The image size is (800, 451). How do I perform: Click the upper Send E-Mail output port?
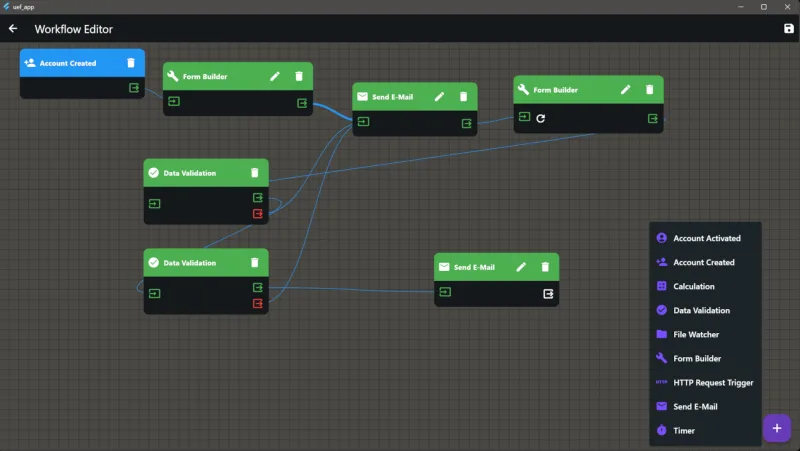pos(466,123)
